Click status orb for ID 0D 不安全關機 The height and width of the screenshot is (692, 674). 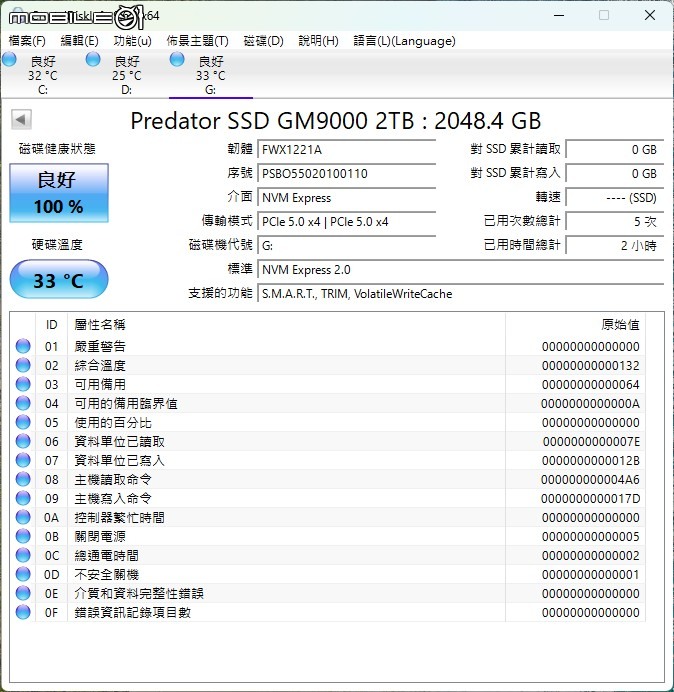click(x=23, y=574)
